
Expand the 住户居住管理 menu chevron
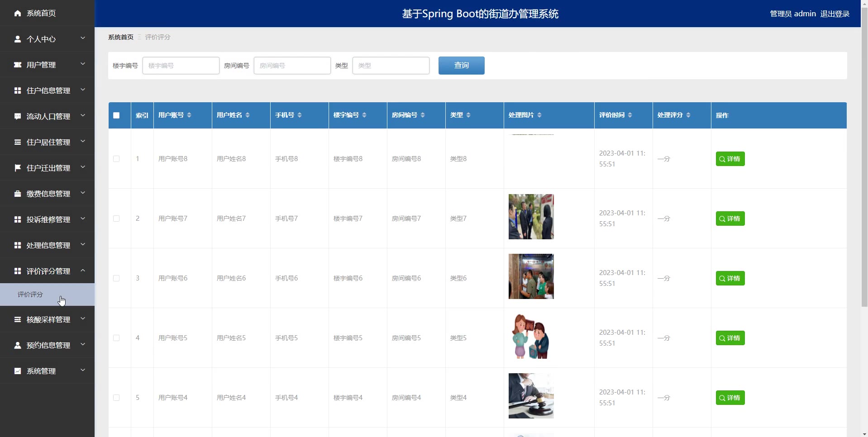click(x=83, y=142)
